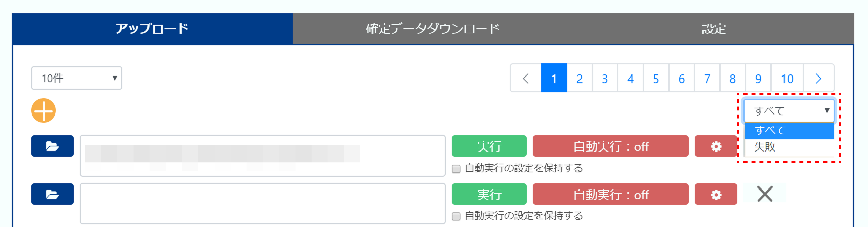868x227 pixels.
Task: Expand the 10件 page-size dropdown
Action: (77, 78)
